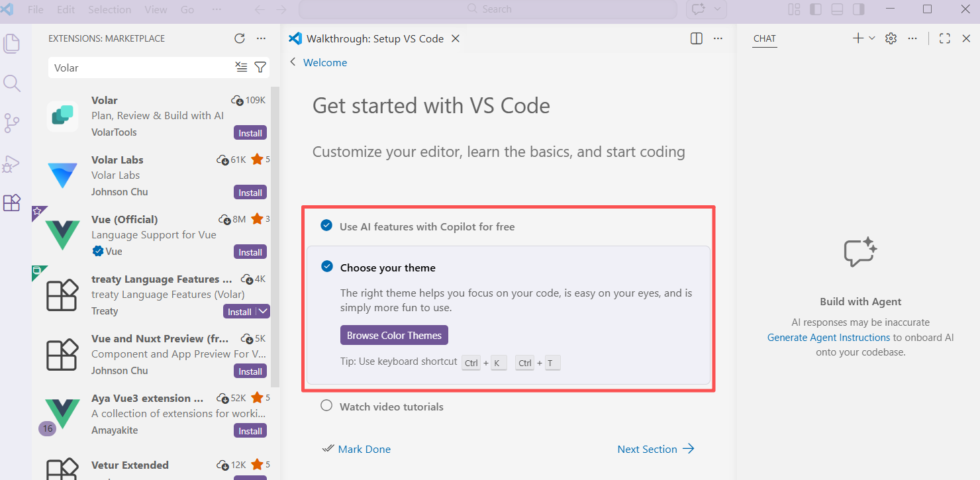The image size is (980, 480).
Task: Split the editor to the right
Action: point(697,38)
